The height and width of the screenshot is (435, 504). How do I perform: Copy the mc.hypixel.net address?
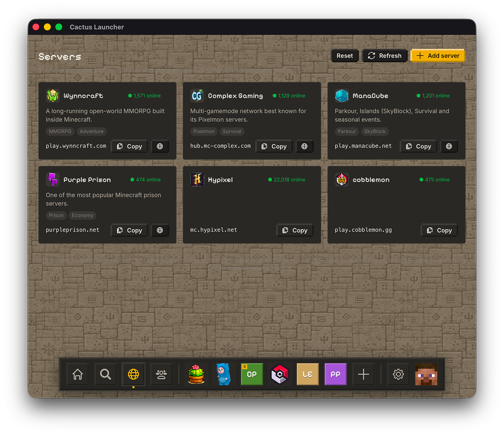tap(295, 230)
